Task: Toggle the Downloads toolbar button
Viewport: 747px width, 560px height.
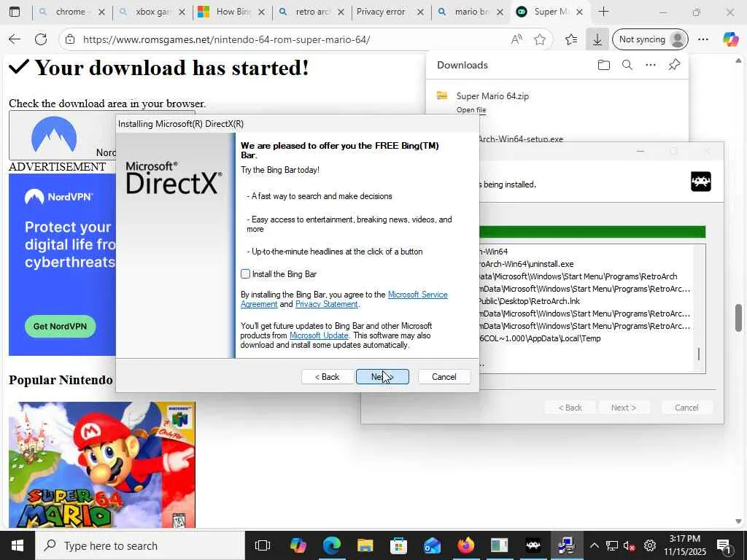Action: point(597,39)
